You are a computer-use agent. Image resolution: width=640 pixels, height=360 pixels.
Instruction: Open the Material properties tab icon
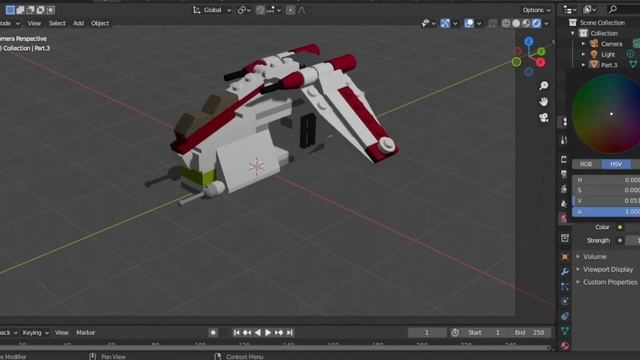(x=565, y=346)
